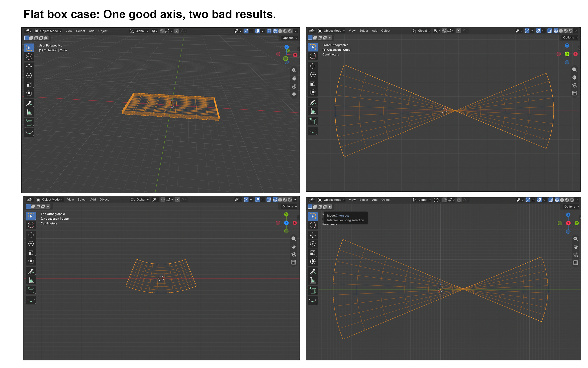Select wireframe shading in User Perspective viewport

(275, 31)
